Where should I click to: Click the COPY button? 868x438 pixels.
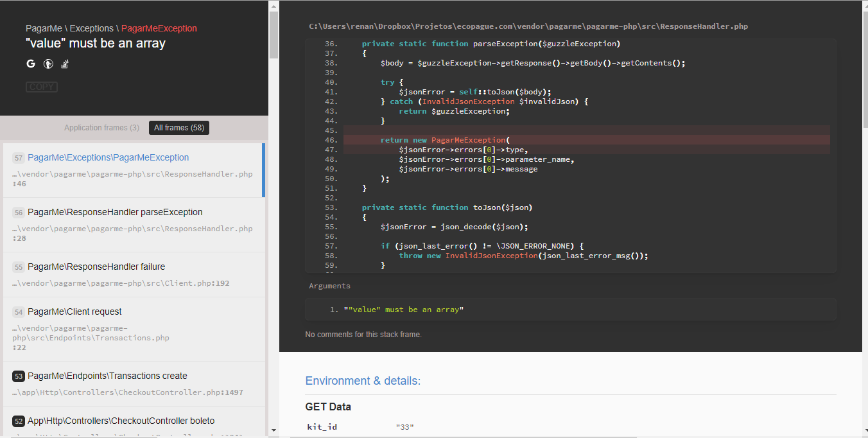pyautogui.click(x=41, y=87)
